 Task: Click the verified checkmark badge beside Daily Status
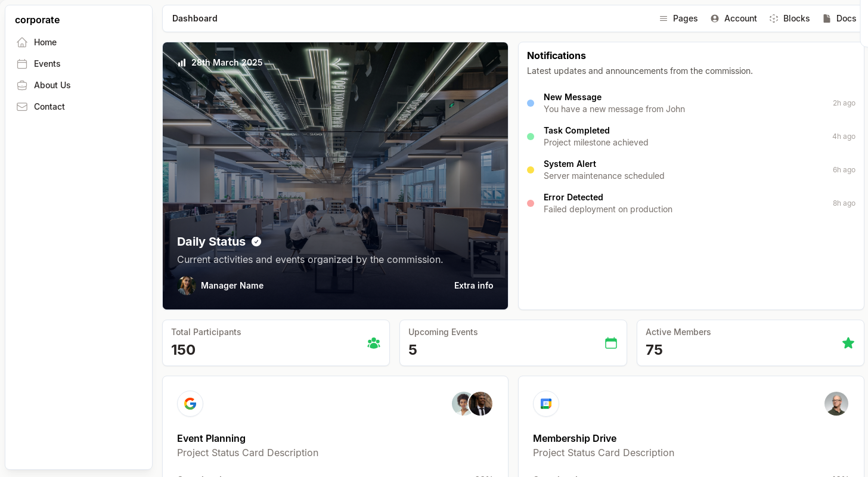pyautogui.click(x=256, y=241)
